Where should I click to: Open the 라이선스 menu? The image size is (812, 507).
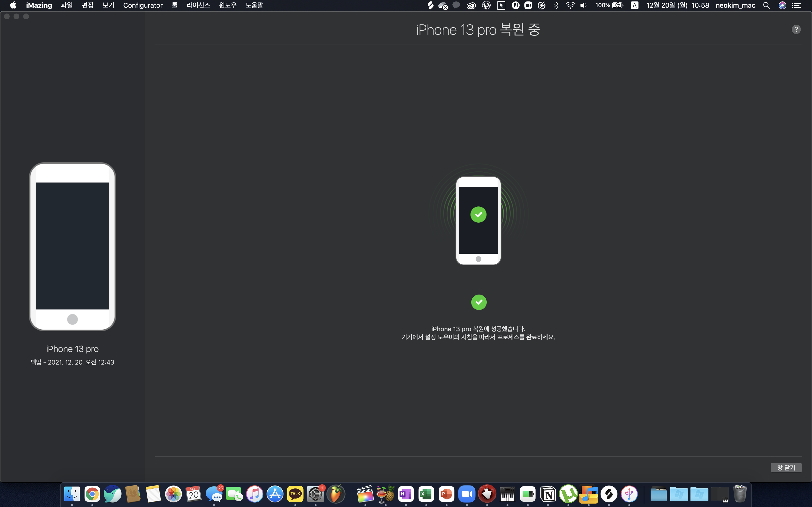pyautogui.click(x=198, y=5)
